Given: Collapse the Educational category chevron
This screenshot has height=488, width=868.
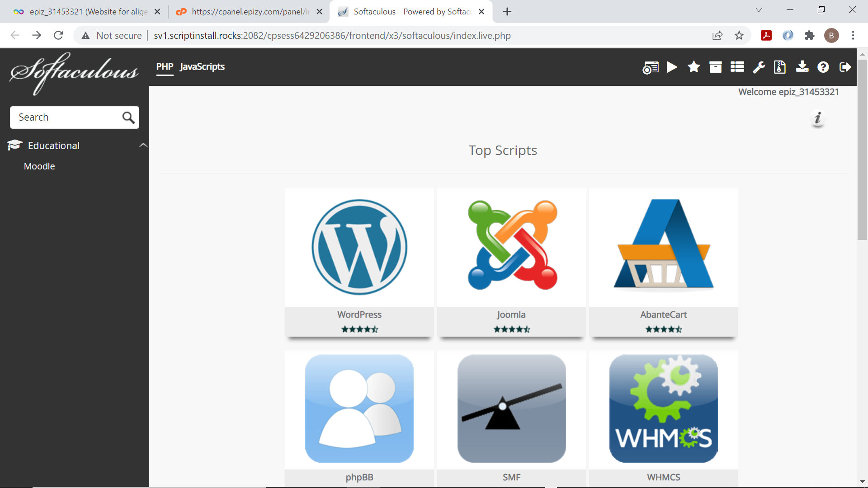Looking at the screenshot, I should 143,145.
